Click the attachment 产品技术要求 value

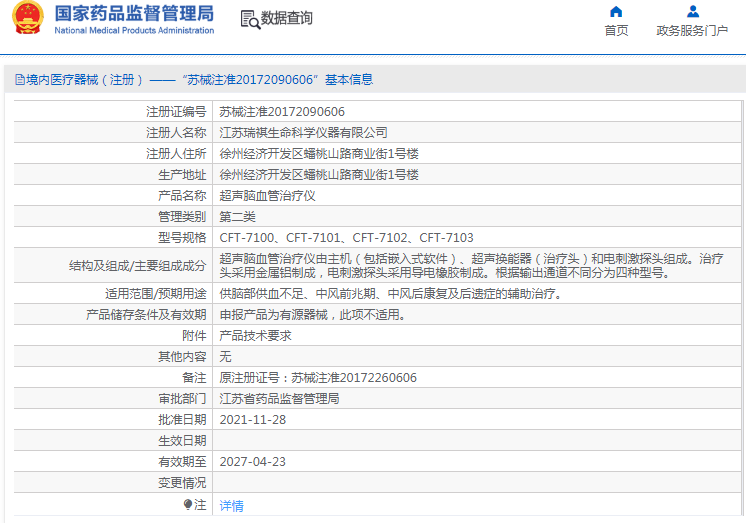tap(255, 336)
